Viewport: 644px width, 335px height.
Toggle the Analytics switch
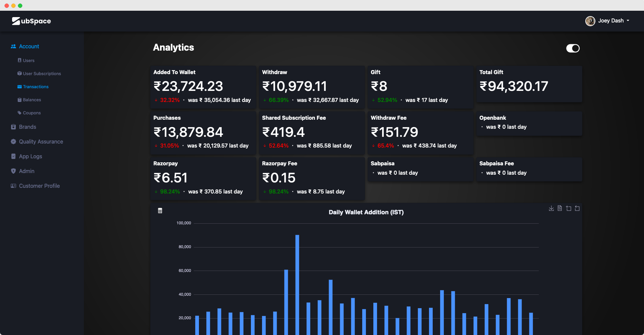point(573,48)
